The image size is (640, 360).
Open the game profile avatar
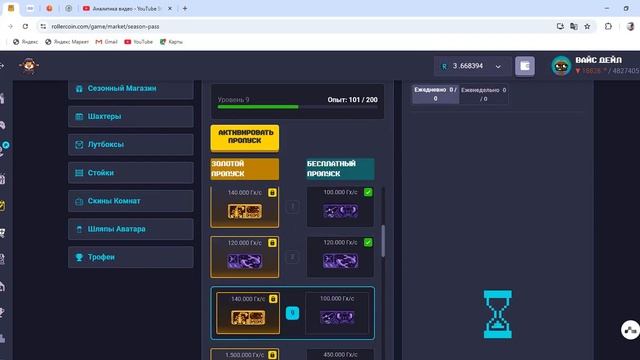(x=561, y=66)
